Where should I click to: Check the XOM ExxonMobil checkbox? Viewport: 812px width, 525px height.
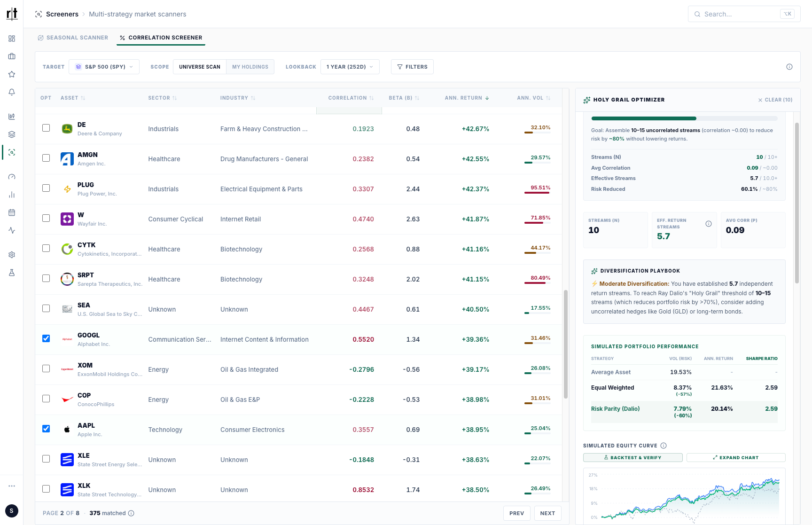(x=46, y=368)
